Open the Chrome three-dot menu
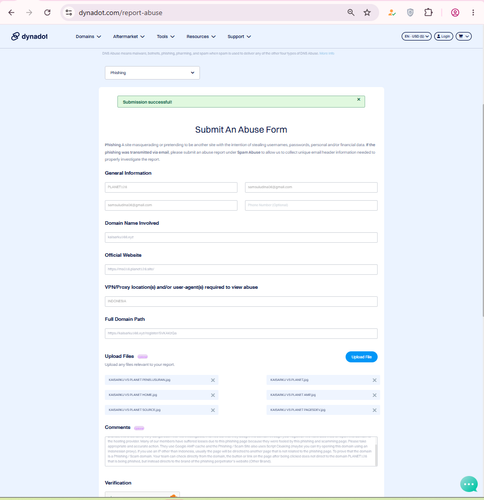Image resolution: width=484 pixels, height=500 pixels. 473,13
